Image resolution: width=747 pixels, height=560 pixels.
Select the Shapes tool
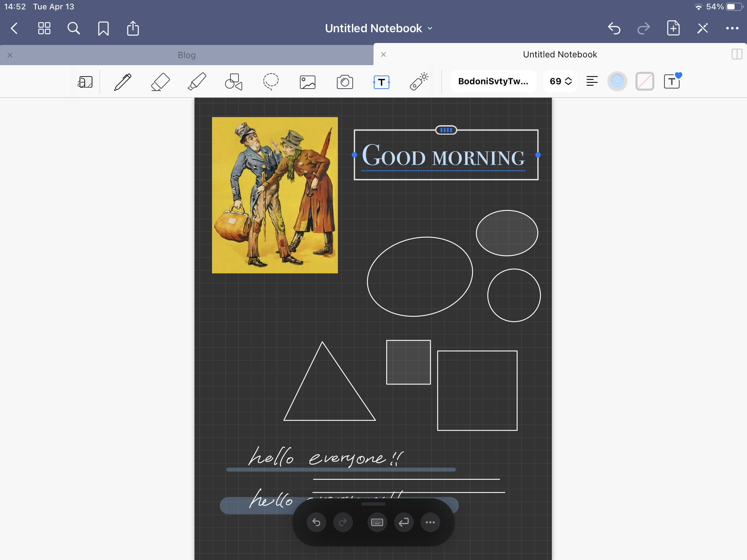pyautogui.click(x=234, y=82)
